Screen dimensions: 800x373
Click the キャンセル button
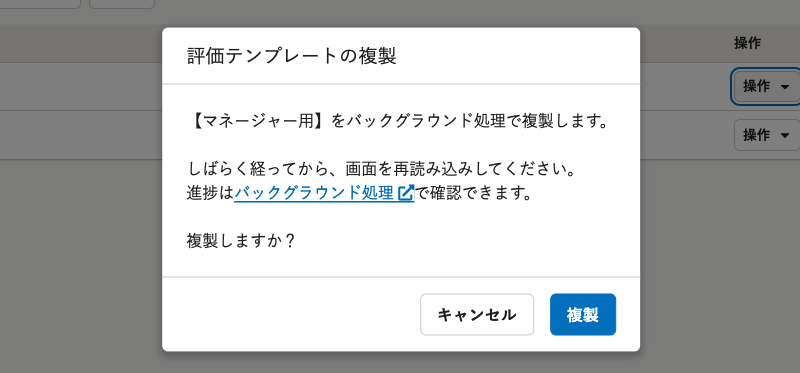(477, 314)
